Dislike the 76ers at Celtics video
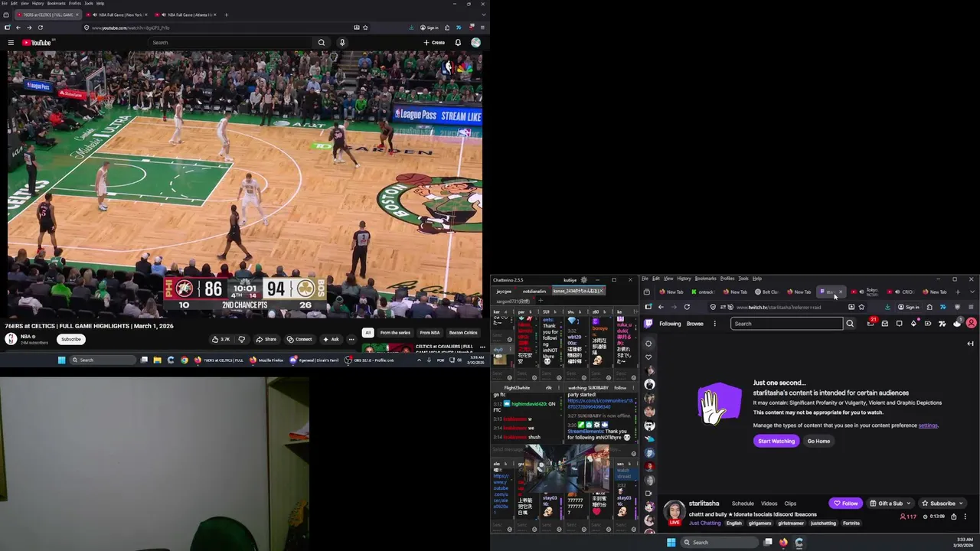The image size is (980, 551). pyautogui.click(x=242, y=339)
